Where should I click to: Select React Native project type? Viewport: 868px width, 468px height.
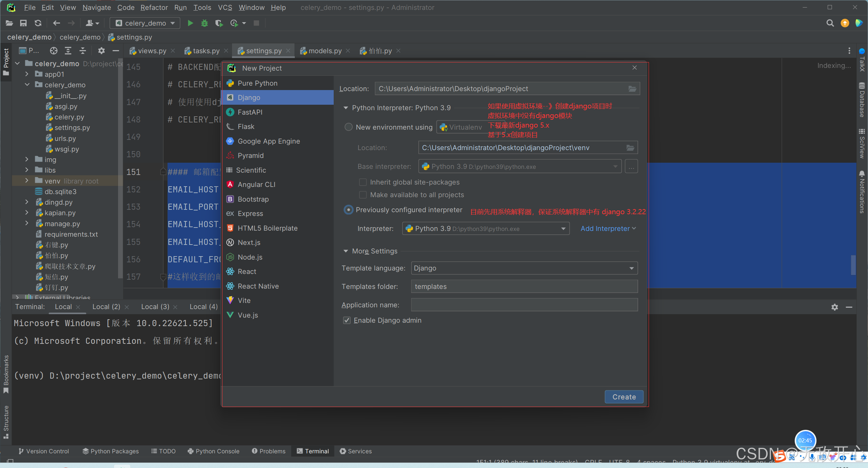[x=277, y=286]
